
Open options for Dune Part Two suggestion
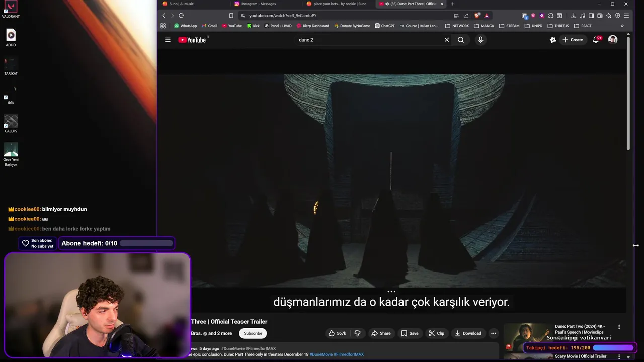tap(619, 327)
